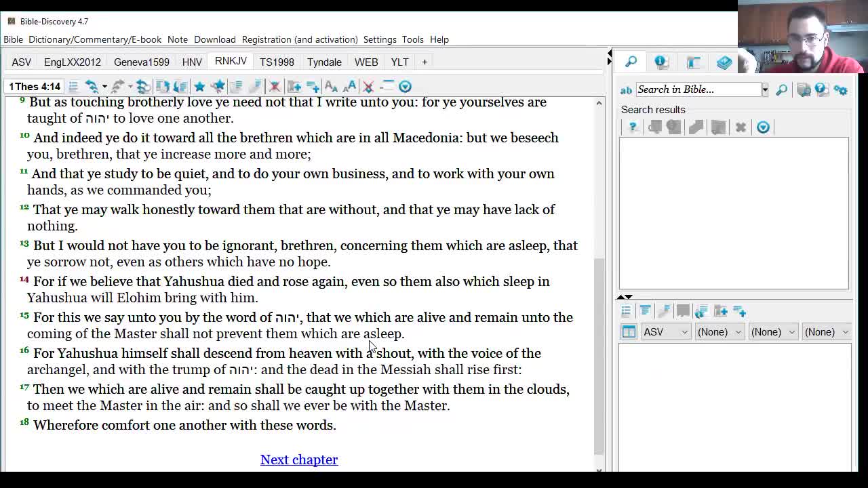This screenshot has width=868, height=488.
Task: Open the last (None) dropdown in the row
Action: (x=826, y=332)
